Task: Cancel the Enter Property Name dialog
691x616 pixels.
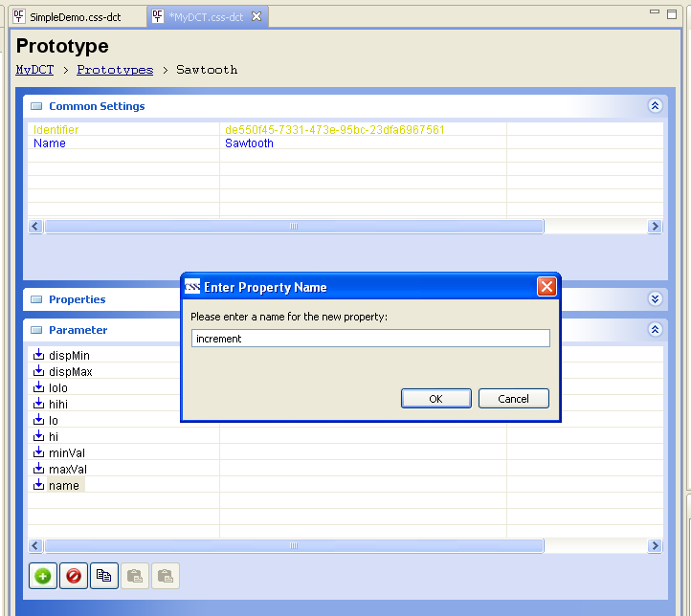Action: pyautogui.click(x=514, y=399)
